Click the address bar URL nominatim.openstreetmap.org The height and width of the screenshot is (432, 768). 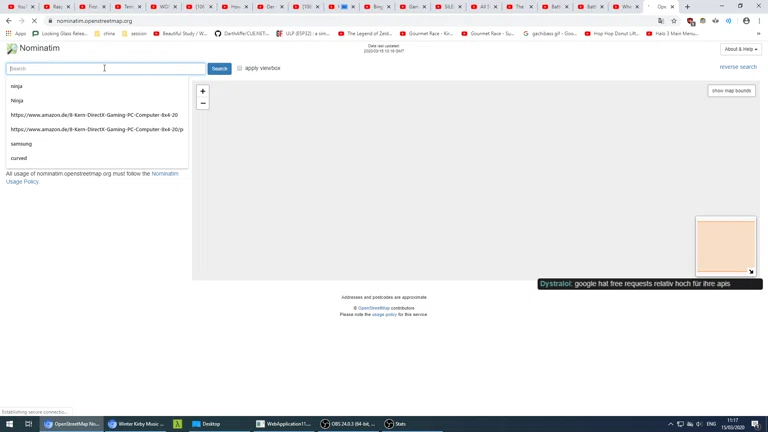[x=94, y=21]
